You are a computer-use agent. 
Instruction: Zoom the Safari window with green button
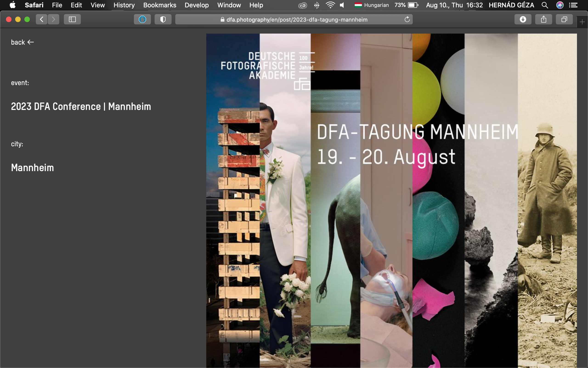click(27, 20)
